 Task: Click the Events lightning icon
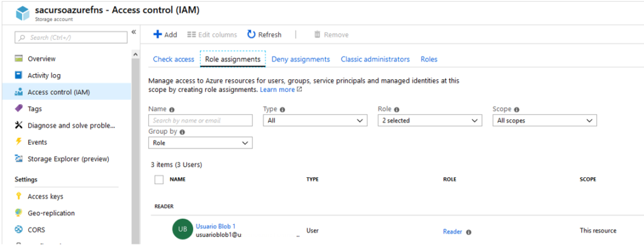(18, 142)
